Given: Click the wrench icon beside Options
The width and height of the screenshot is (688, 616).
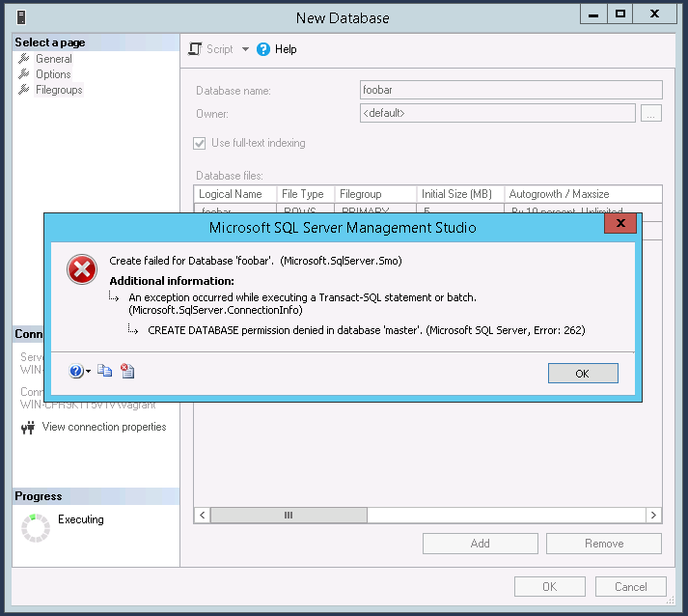Looking at the screenshot, I should (24, 73).
